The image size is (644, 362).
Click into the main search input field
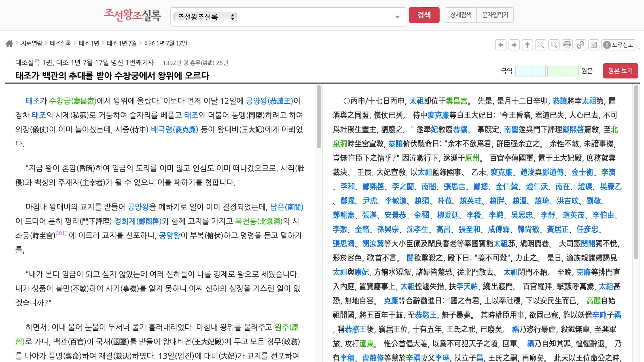pos(315,17)
